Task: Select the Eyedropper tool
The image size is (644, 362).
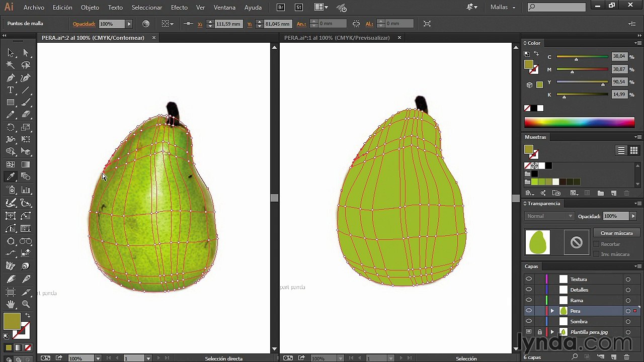Action: coord(11,176)
